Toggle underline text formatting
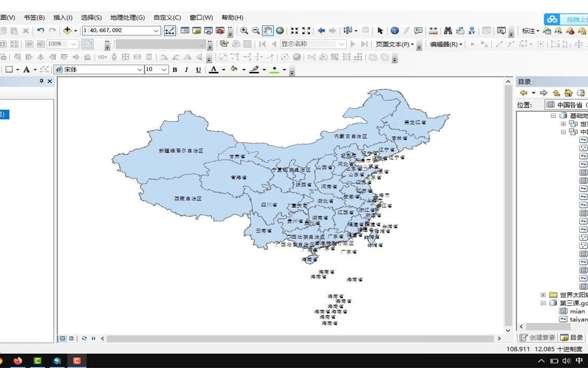The image size is (588, 368). point(198,70)
